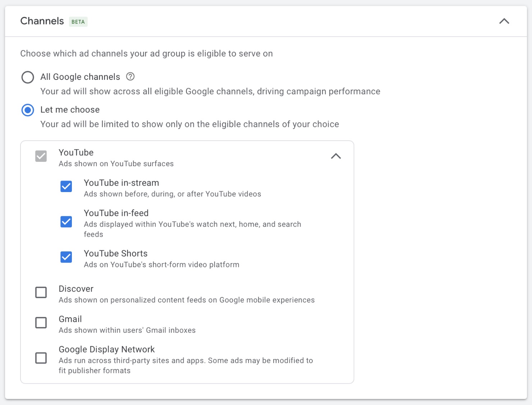Enable the Discover channel checkbox
The image size is (532, 405).
[41, 292]
